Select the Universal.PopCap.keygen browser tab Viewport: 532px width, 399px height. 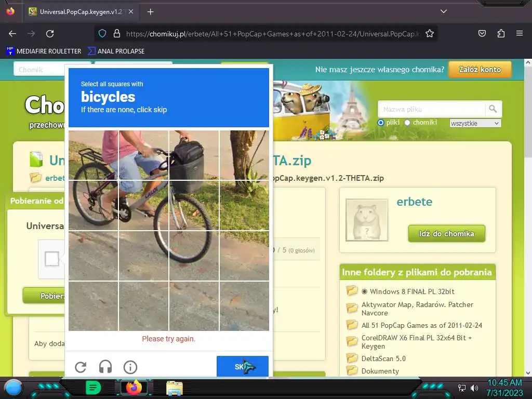point(81,11)
